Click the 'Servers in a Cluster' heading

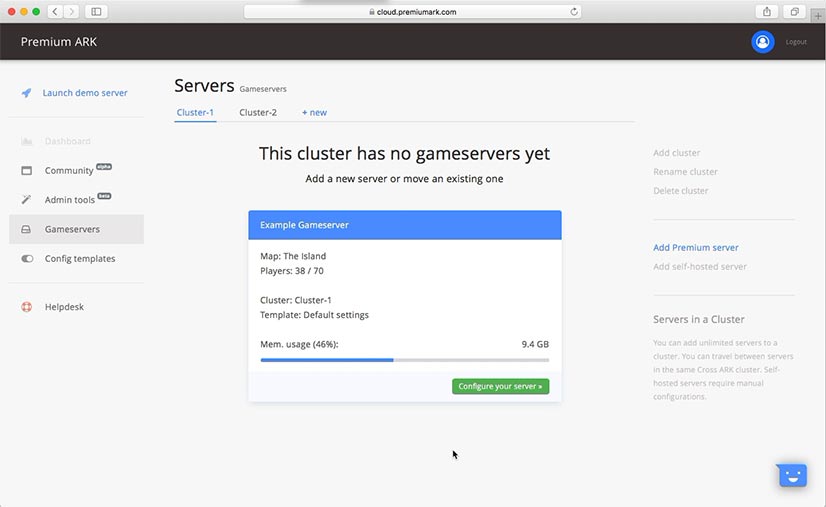click(699, 319)
